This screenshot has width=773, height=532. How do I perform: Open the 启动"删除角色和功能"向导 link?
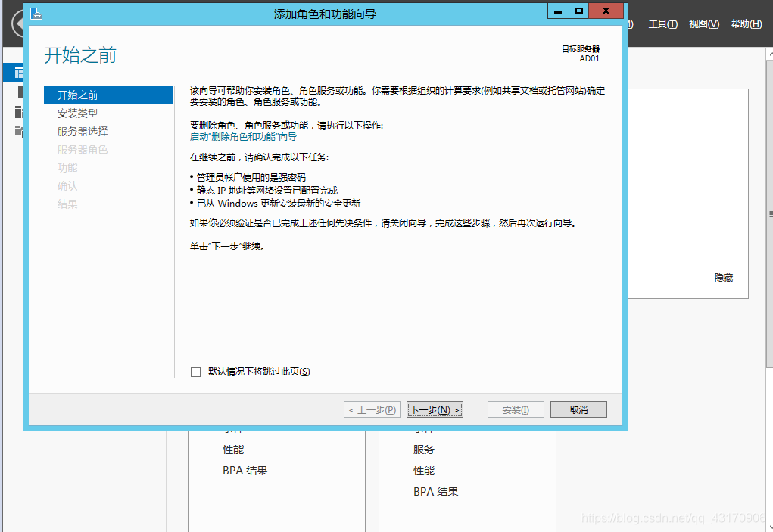pos(243,137)
